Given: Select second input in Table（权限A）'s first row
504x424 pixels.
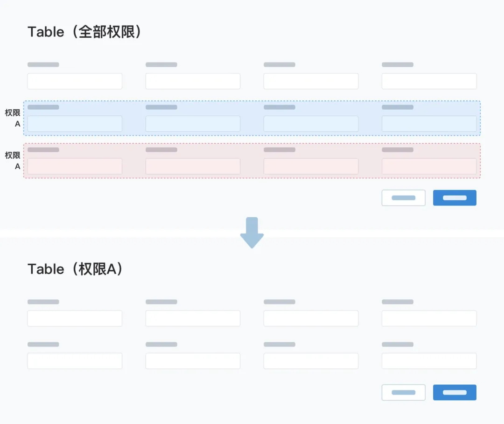Looking at the screenshot, I should pyautogui.click(x=193, y=318).
